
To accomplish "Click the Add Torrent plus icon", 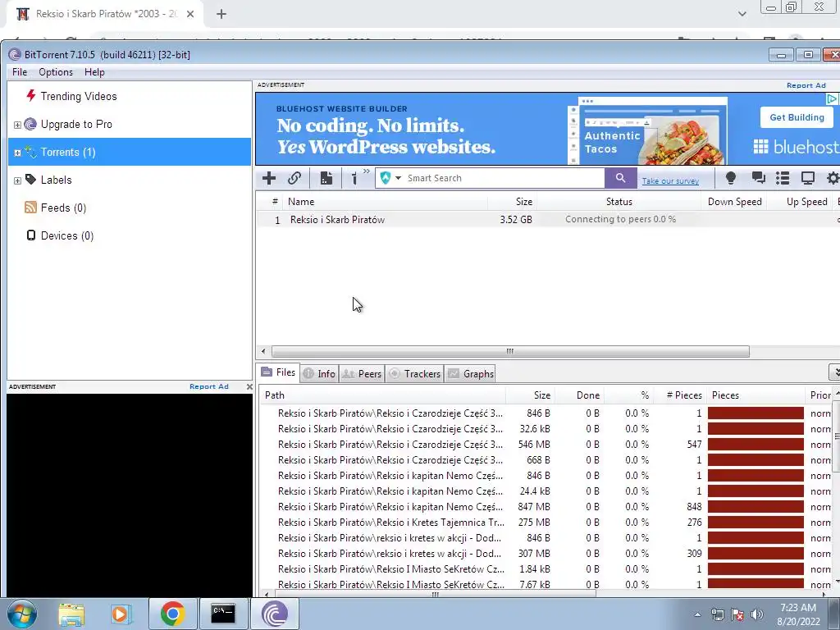I will pyautogui.click(x=269, y=178).
